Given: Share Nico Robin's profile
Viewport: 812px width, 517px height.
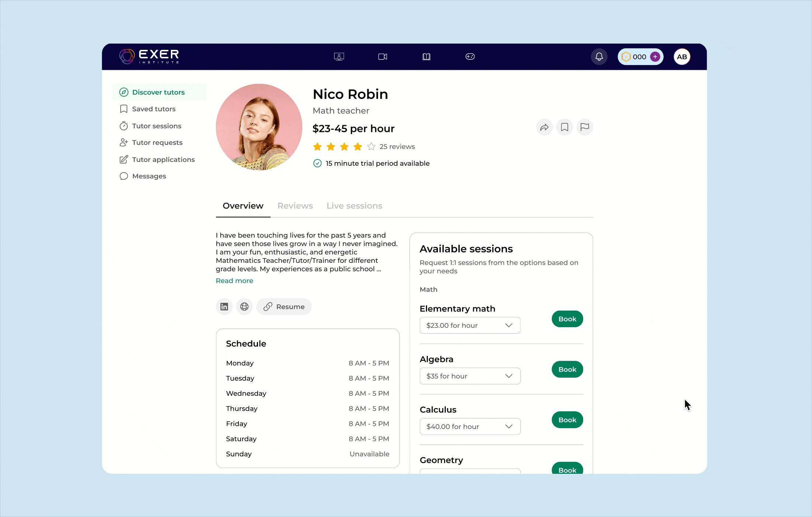Looking at the screenshot, I should tap(544, 127).
